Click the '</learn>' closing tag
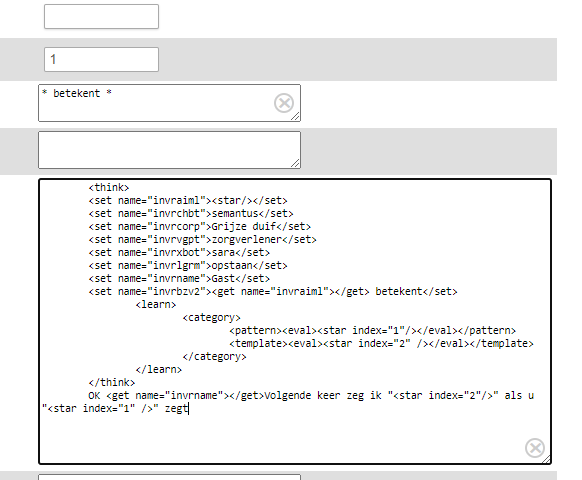Image resolution: width=582 pixels, height=480 pixels. 158,369
